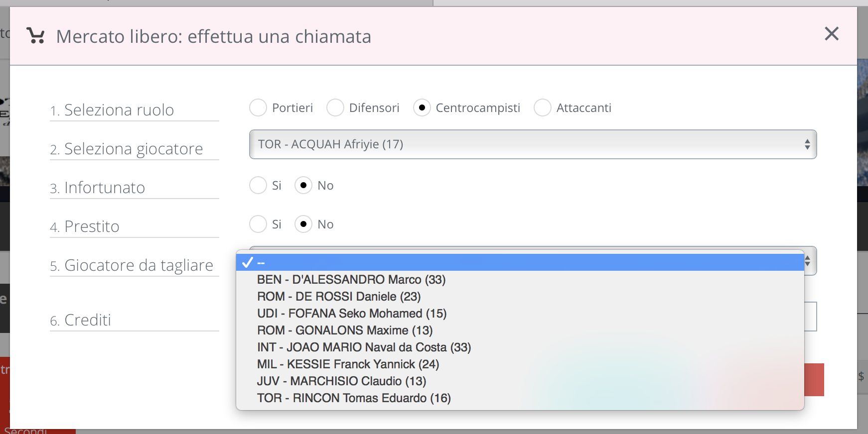
Task: Select the Difensori role radio button
Action: [x=335, y=108]
